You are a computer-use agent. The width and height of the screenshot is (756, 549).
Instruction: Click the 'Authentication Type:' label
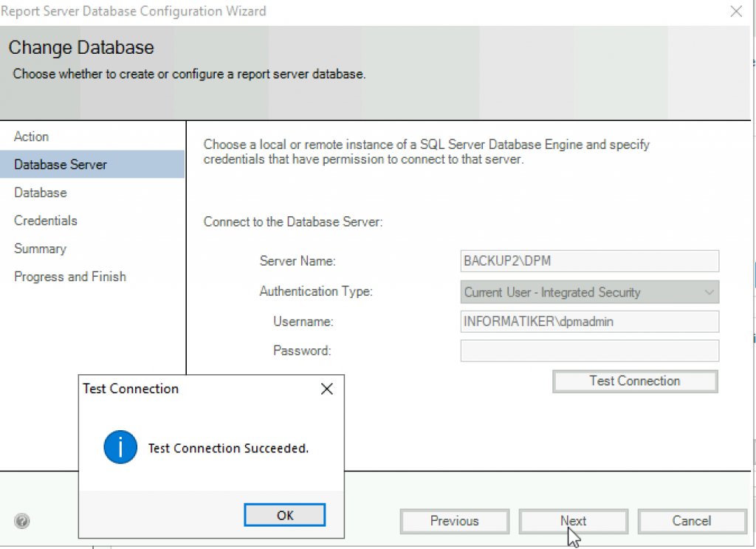pos(316,291)
